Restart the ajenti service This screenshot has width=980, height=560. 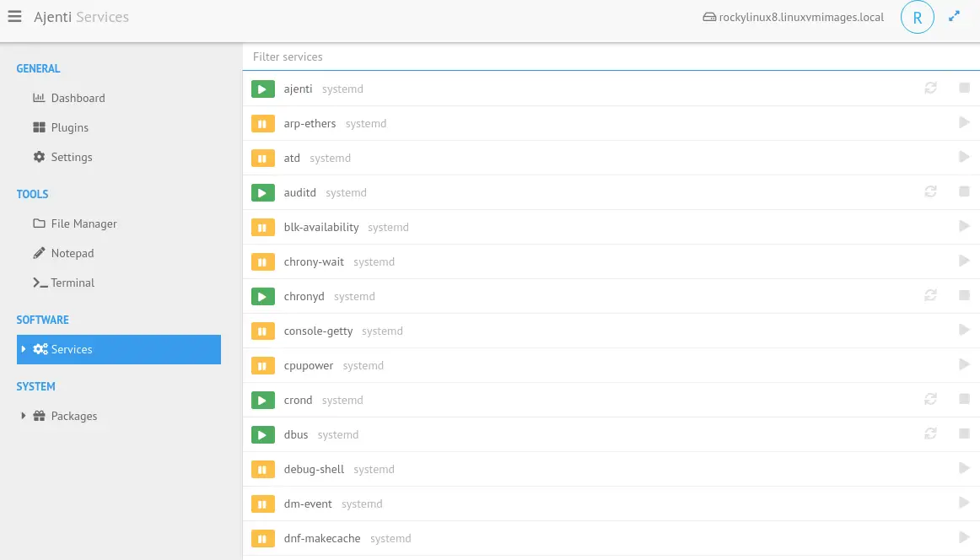[930, 89]
